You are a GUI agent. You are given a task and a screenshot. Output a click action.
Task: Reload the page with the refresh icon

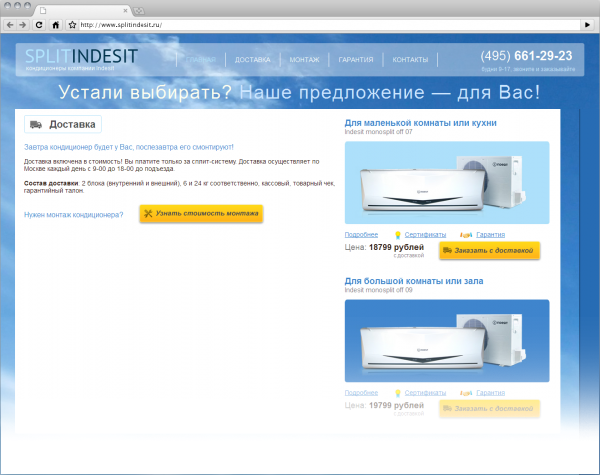[x=39, y=25]
